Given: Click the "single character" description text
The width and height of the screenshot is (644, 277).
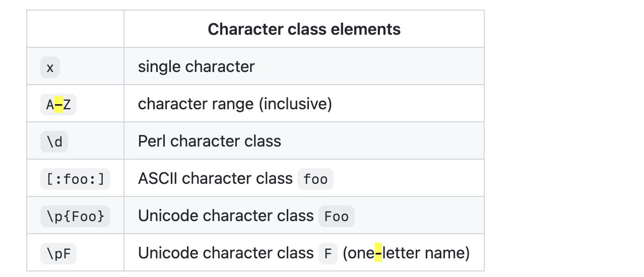Looking at the screenshot, I should click(196, 66).
